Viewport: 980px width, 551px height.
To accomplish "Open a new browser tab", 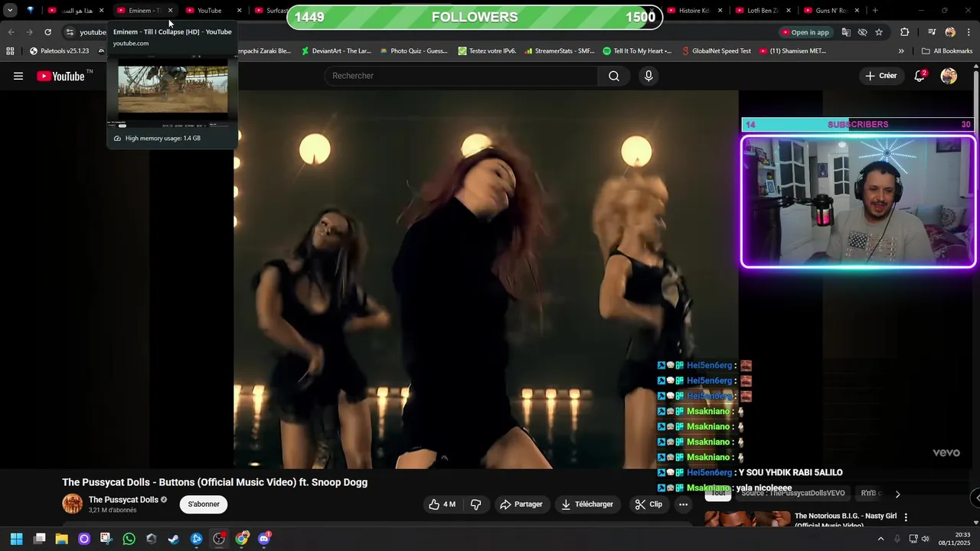I will click(x=875, y=11).
